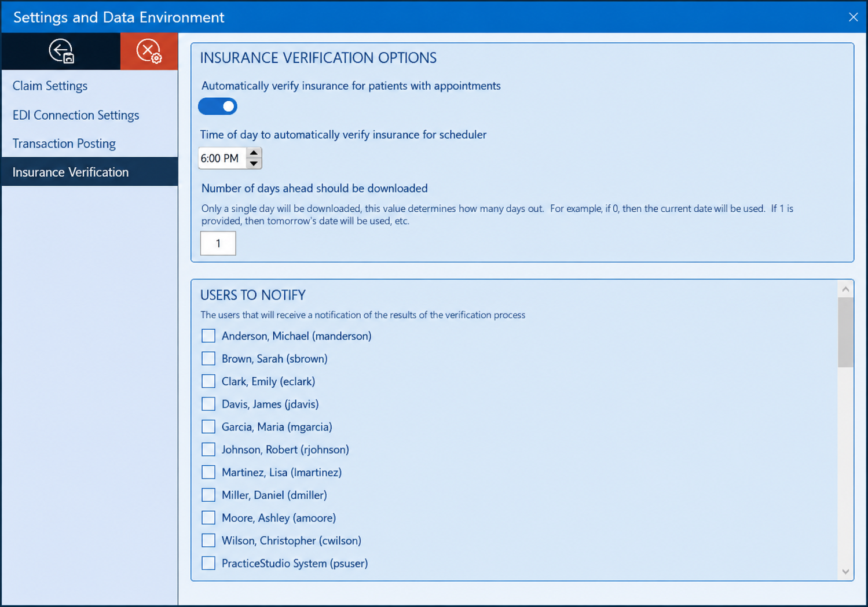Viewport: 868px width, 607px height.
Task: Tick the Johnson, Robert checkbox
Action: (x=208, y=450)
